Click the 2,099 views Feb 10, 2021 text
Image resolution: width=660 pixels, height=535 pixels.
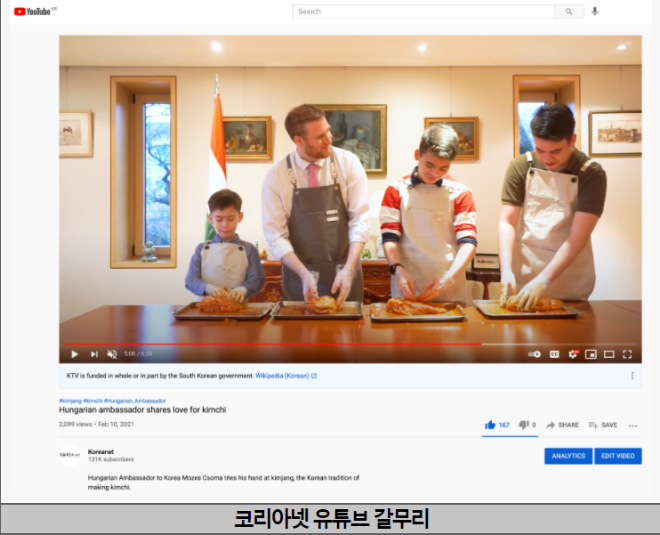click(96, 424)
